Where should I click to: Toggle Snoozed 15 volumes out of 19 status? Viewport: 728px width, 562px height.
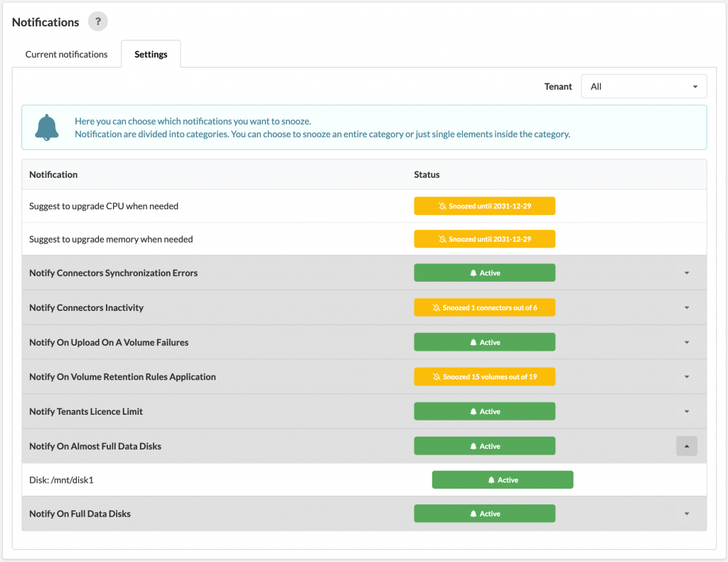(x=484, y=376)
